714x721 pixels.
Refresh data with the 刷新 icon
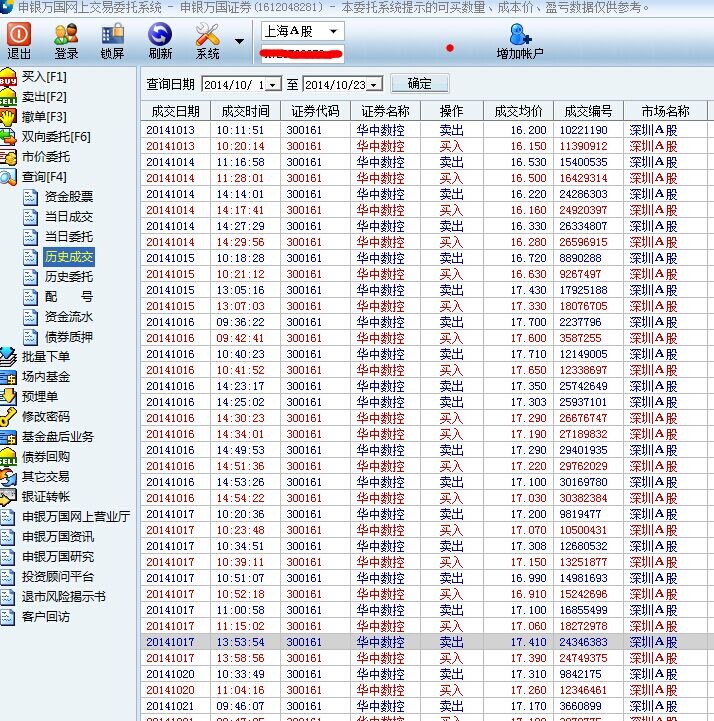(x=160, y=34)
